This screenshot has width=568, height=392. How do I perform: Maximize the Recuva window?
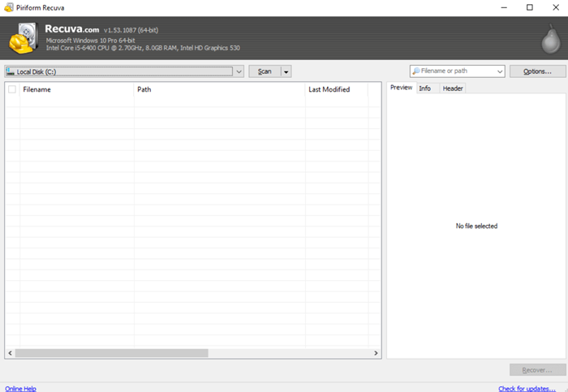coord(530,7)
